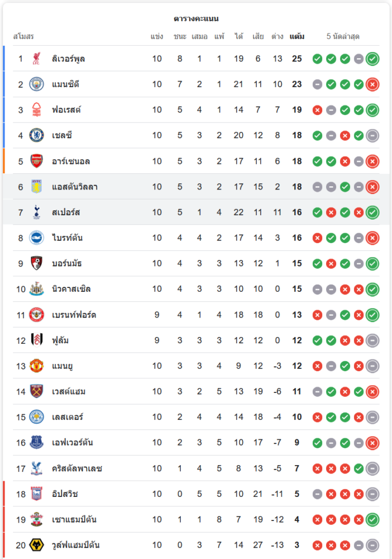Click the Liverpool club crest

click(x=36, y=59)
